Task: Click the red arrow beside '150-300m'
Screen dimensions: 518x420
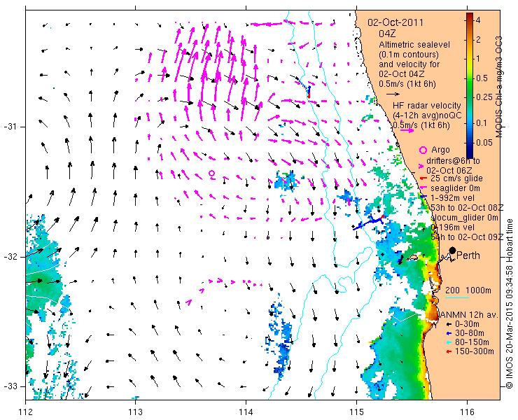Action: pos(449,351)
